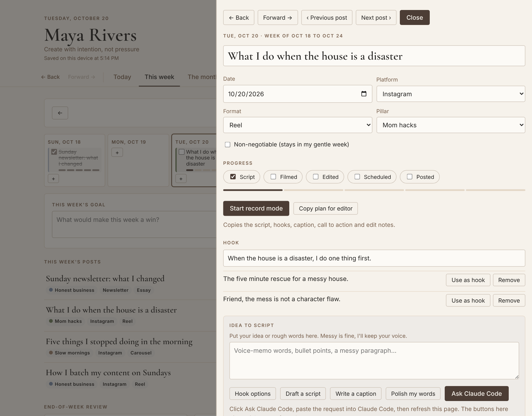Click Ask Claude Code button
Viewport: 532px width, 416px height.
pyautogui.click(x=477, y=394)
